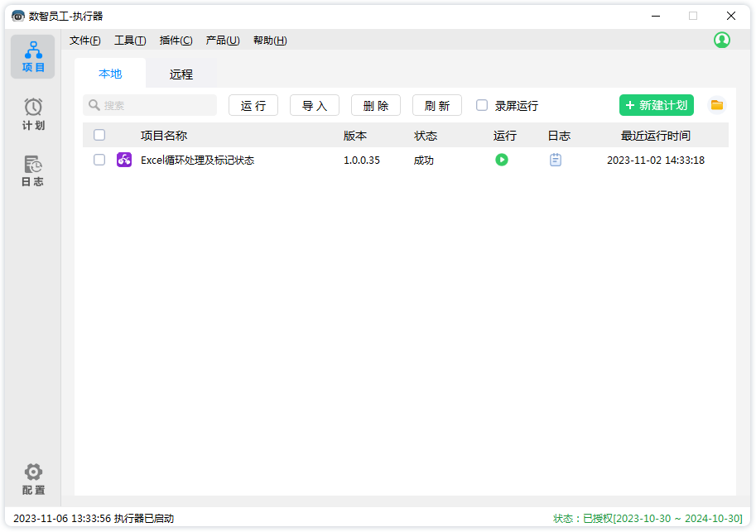This screenshot has width=756, height=532.
Task: Click the 项目名称 column header
Action: pyautogui.click(x=163, y=136)
